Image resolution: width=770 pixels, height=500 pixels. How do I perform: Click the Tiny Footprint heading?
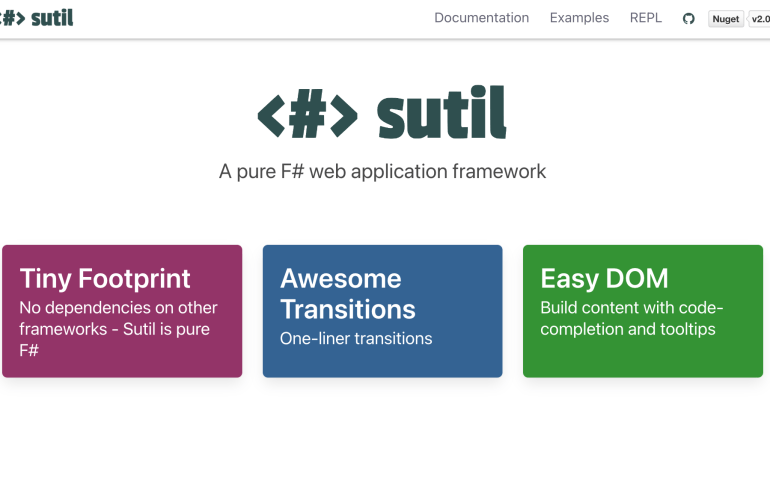[x=105, y=278]
